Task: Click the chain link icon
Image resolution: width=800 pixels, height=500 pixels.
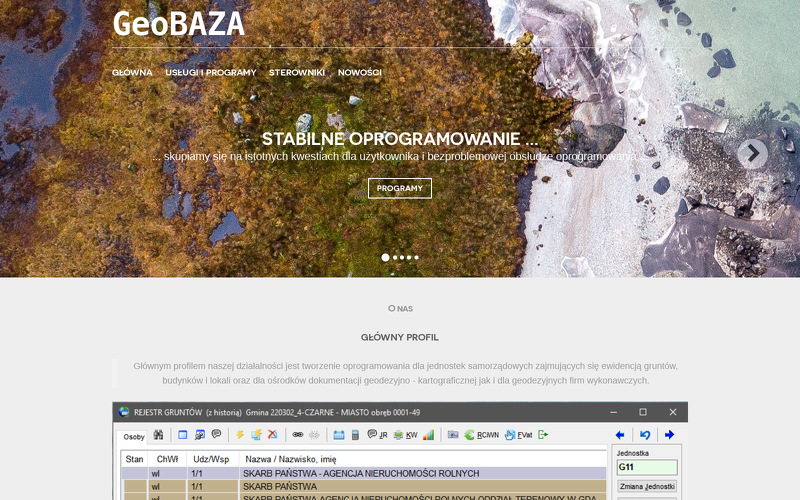Action: point(297,435)
